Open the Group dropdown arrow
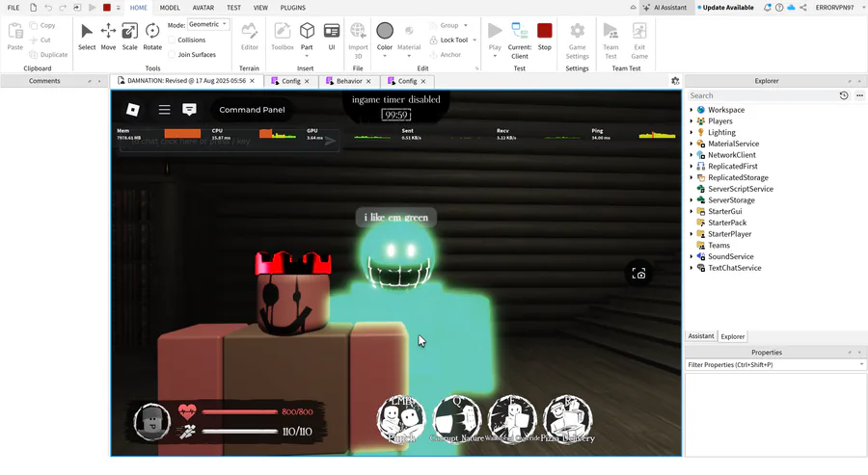Image resolution: width=868 pixels, height=475 pixels. click(466, 25)
